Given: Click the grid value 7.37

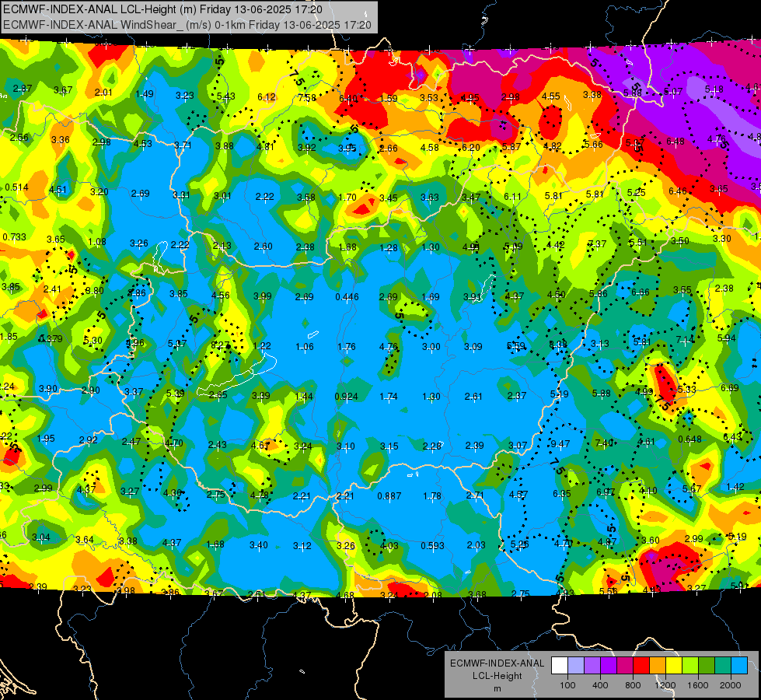Looking at the screenshot, I should coord(597,244).
